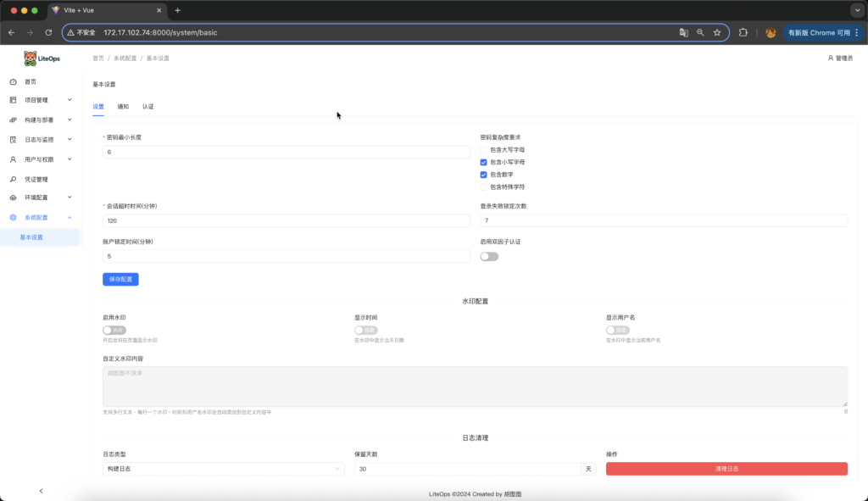Click the 保存配置 button
This screenshot has width=868, height=501.
(120, 279)
